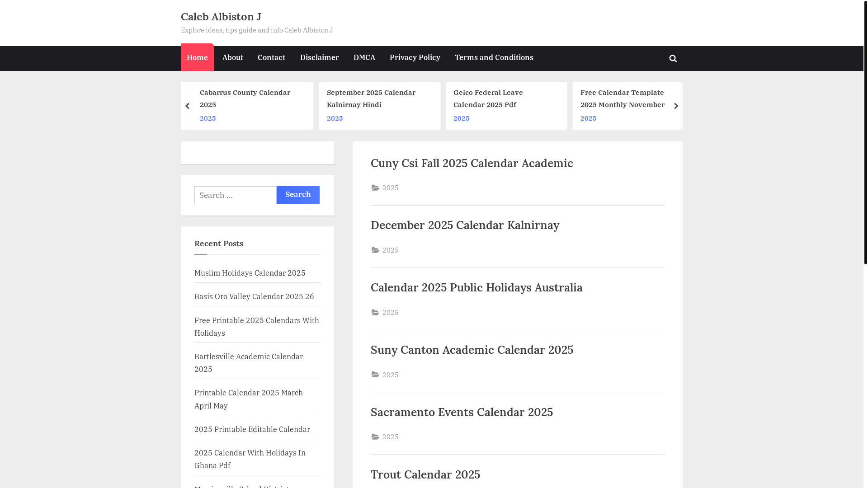The height and width of the screenshot is (488, 868).
Task: Click 2025 category under December Kalnirnay post
Action: point(391,250)
